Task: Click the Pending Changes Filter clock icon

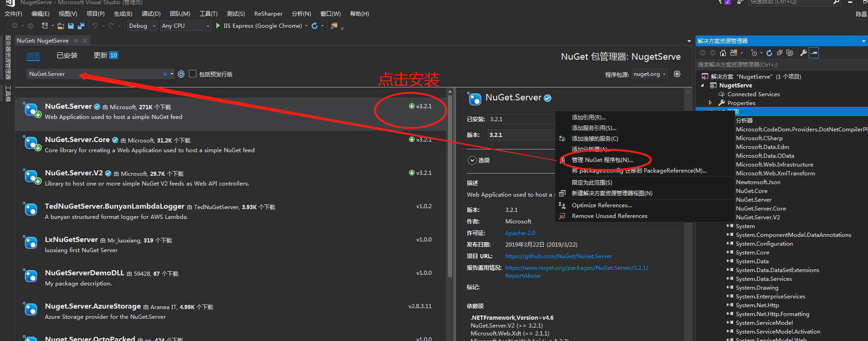Action: point(754,53)
